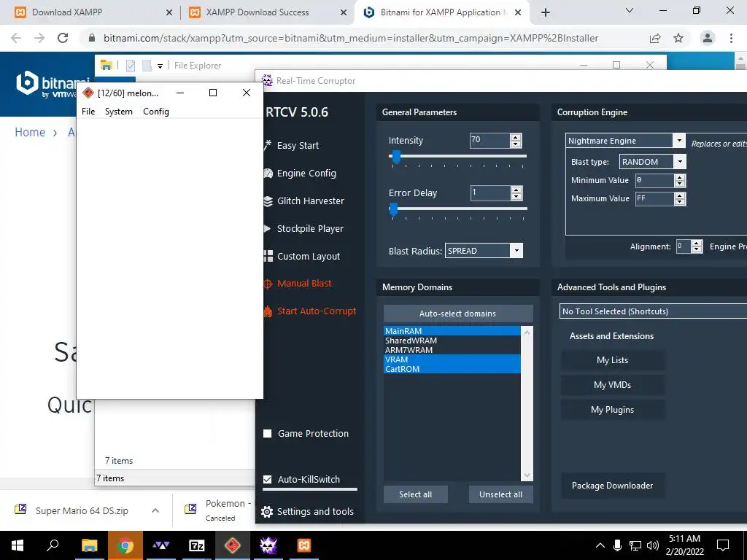Open melonDS red diamond taskbar icon
The height and width of the screenshot is (560, 747).
[233, 545]
